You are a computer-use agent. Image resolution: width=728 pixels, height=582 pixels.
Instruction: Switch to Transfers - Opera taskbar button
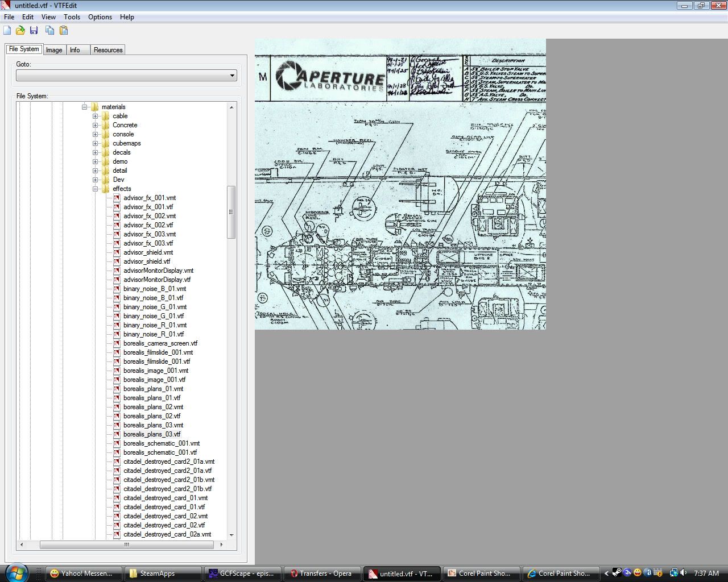pyautogui.click(x=322, y=573)
